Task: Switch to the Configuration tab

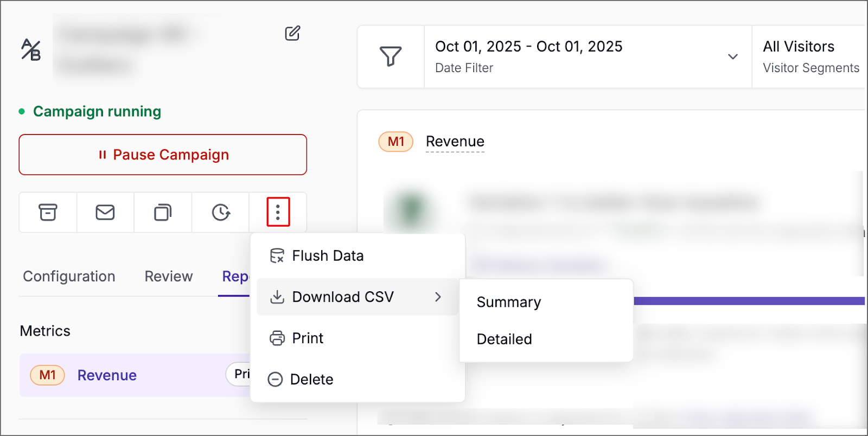Action: click(69, 277)
